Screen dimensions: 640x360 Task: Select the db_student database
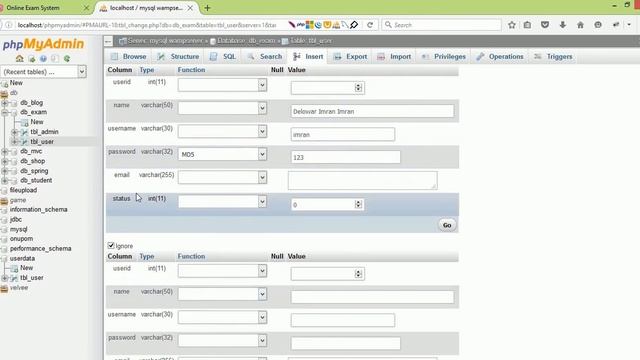pos(36,180)
